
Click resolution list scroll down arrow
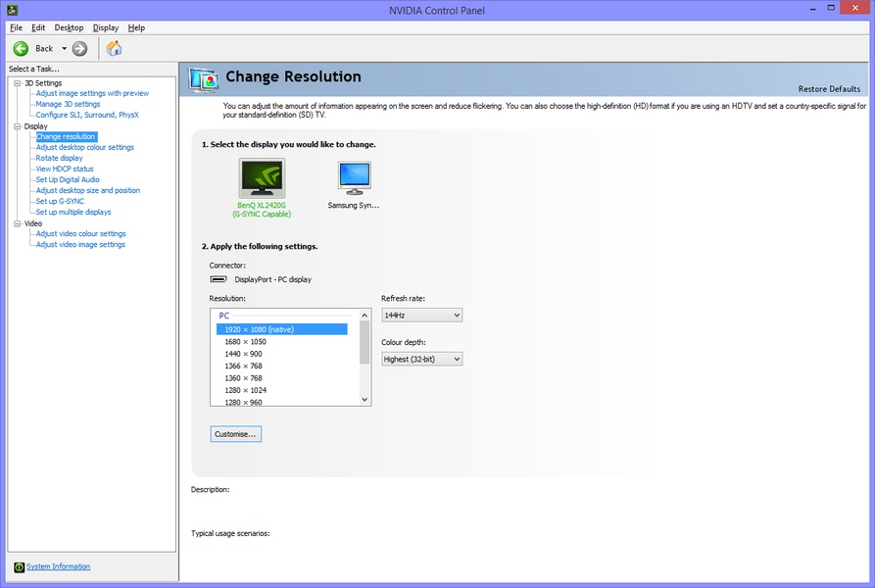coord(365,400)
